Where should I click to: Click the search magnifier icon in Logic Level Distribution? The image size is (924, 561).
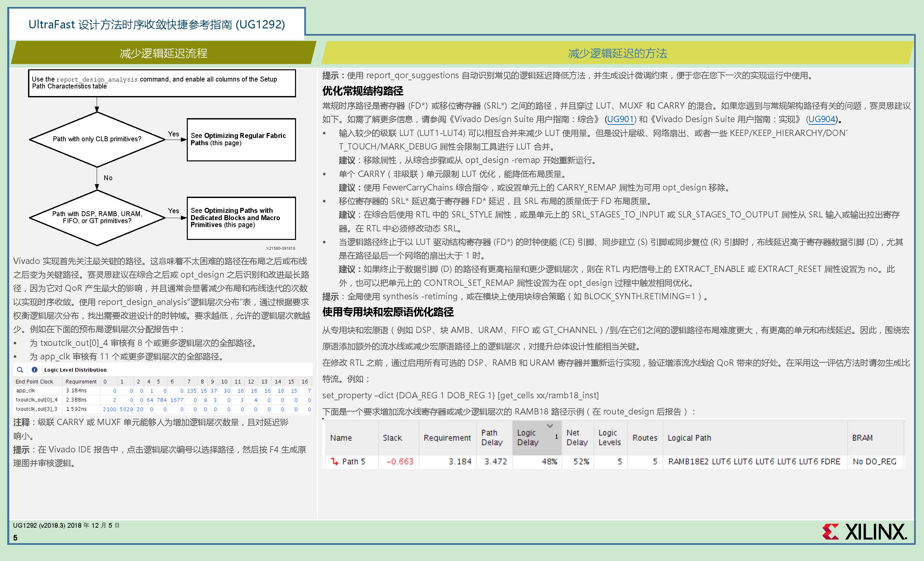click(x=20, y=370)
